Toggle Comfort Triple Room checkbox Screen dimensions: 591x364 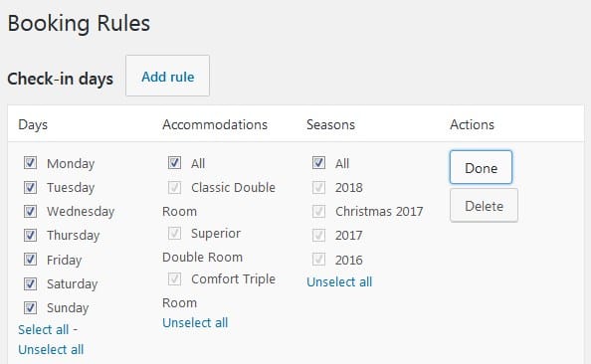[x=174, y=278]
